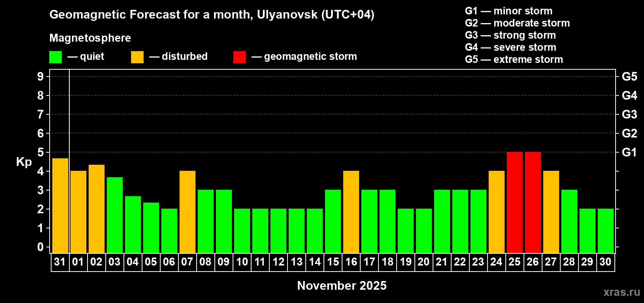
Task: Select the red bar for November 25
Action: (x=515, y=203)
